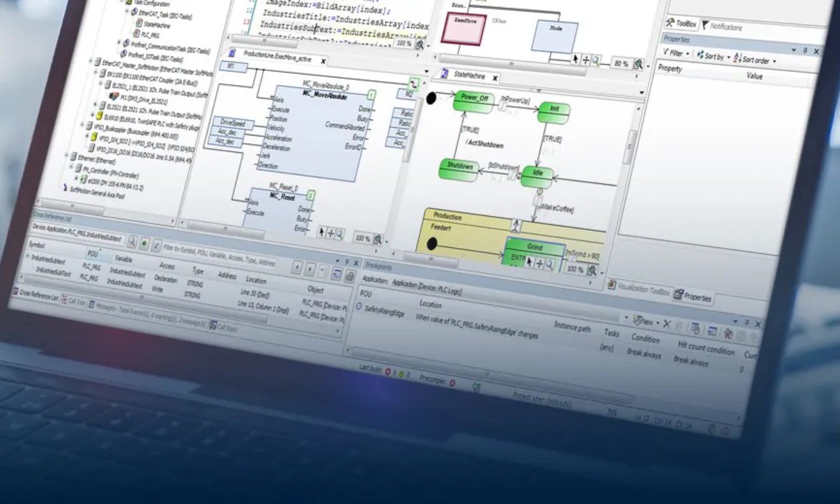Click the M1 input box in CFC editor
Viewport: 840px width, 504px height.
(x=233, y=66)
